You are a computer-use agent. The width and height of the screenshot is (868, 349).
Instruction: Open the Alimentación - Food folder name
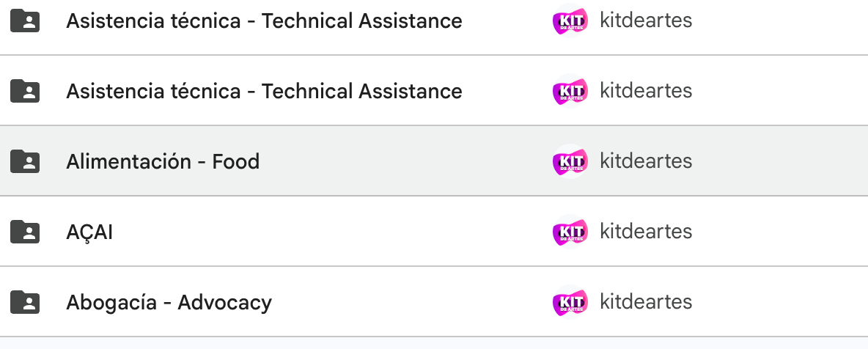point(163,162)
